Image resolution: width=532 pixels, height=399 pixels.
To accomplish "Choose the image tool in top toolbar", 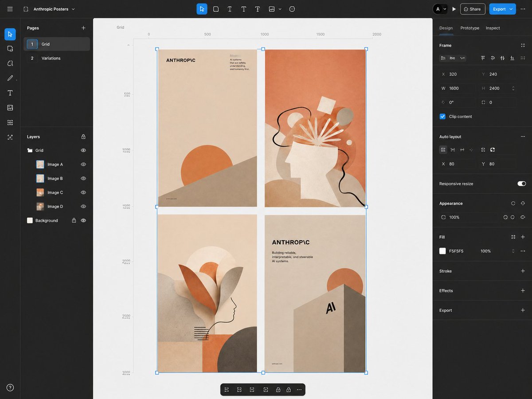I will [x=271, y=9].
